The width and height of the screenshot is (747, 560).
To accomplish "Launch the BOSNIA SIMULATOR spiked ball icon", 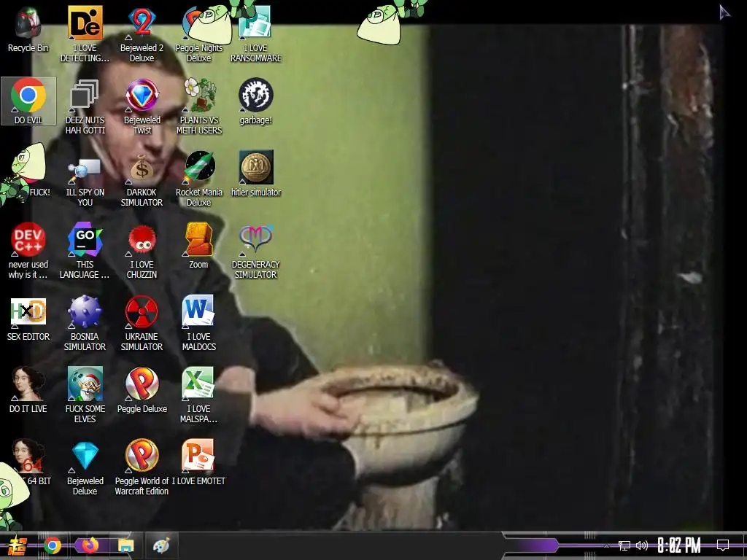I will coord(85,323).
